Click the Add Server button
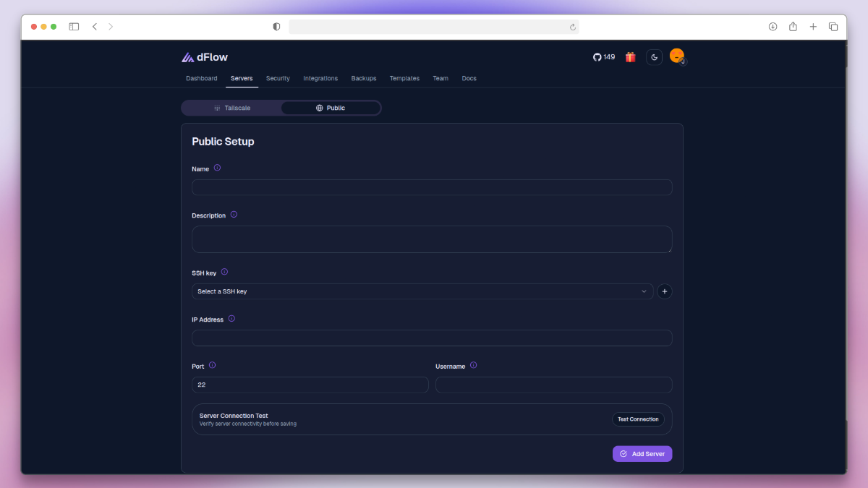This screenshot has width=868, height=488. coord(642,453)
